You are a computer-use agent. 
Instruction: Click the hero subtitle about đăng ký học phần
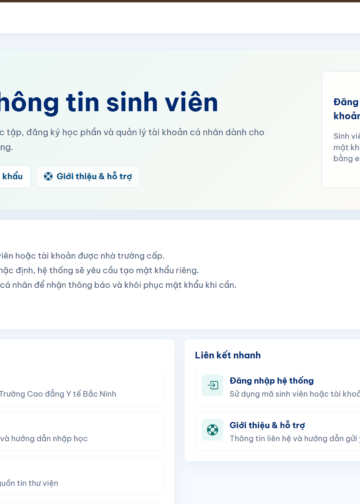point(132,139)
